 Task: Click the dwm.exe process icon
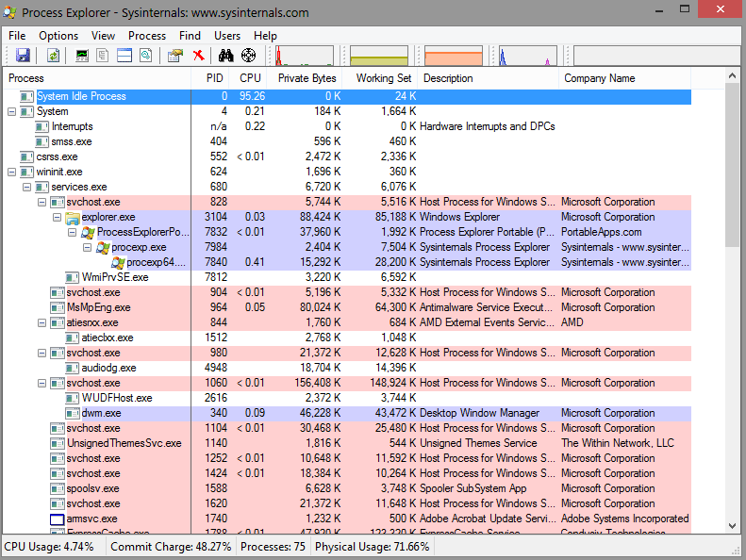[x=73, y=414]
